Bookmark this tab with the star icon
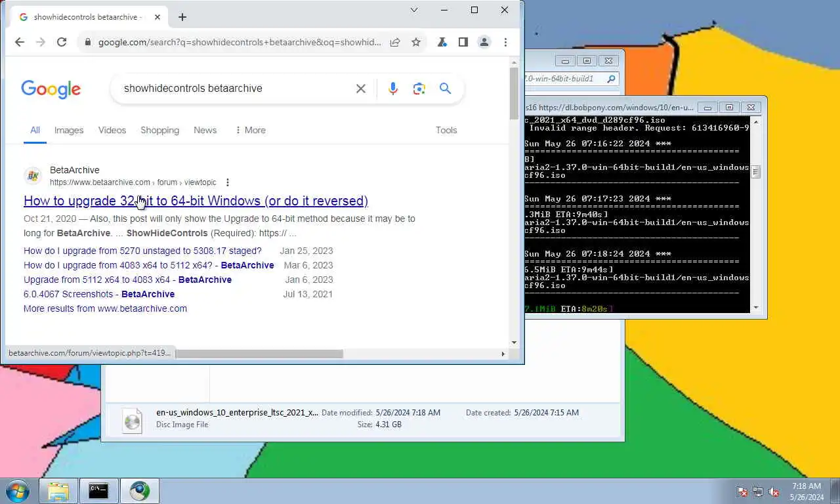 tap(416, 42)
